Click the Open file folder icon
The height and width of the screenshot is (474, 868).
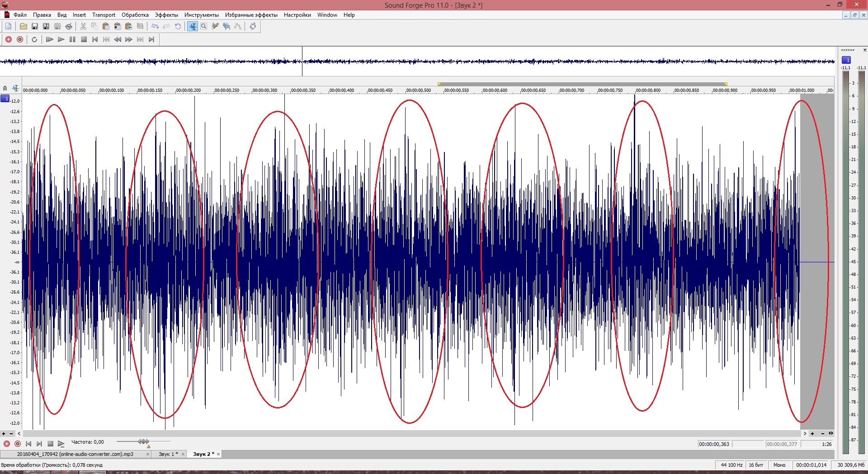(x=23, y=26)
